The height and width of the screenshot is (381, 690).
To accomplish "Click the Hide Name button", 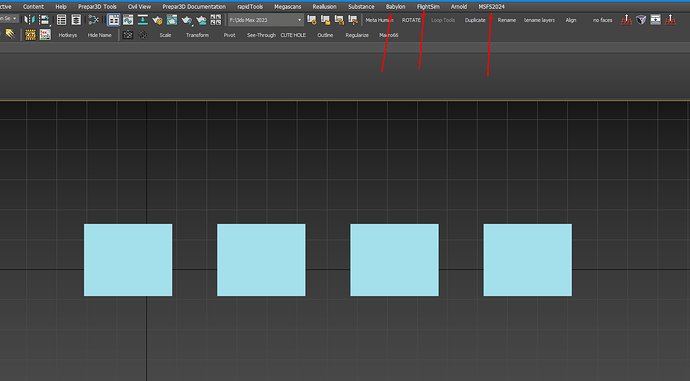I will [x=99, y=35].
